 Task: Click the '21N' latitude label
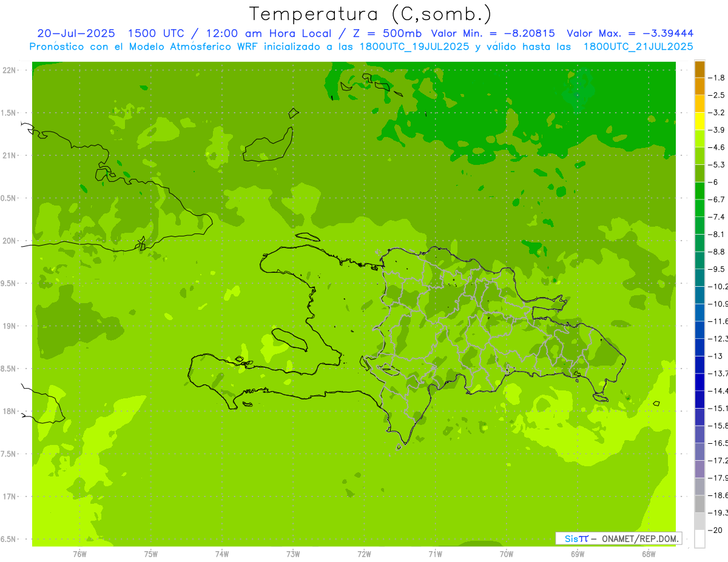click(8, 156)
